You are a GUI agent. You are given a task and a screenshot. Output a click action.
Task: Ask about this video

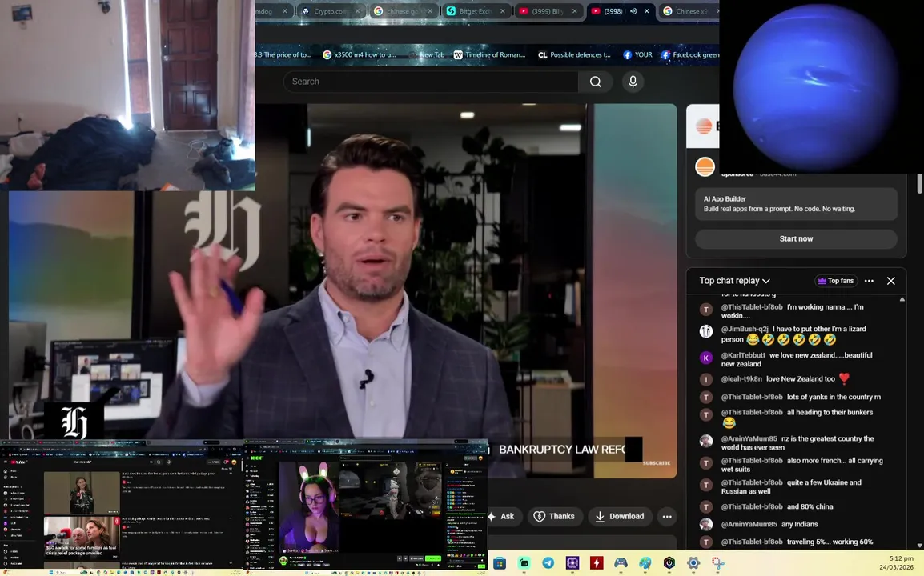[501, 517]
